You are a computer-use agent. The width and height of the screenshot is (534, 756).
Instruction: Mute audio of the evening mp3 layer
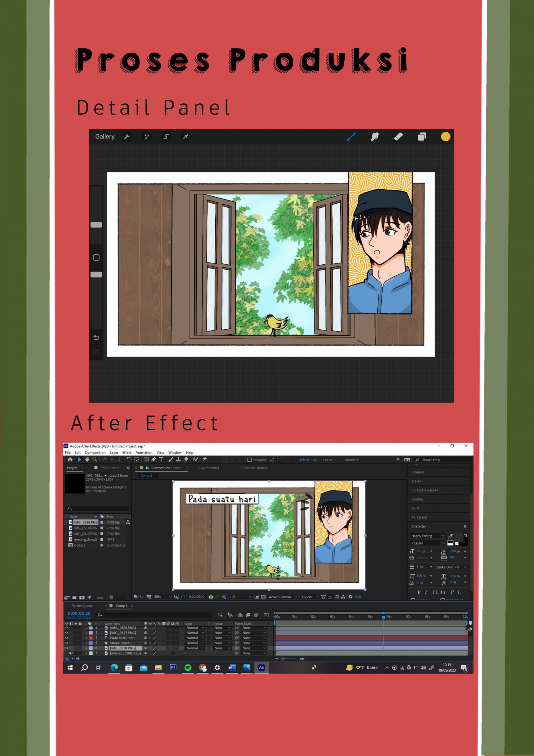[x=71, y=653]
